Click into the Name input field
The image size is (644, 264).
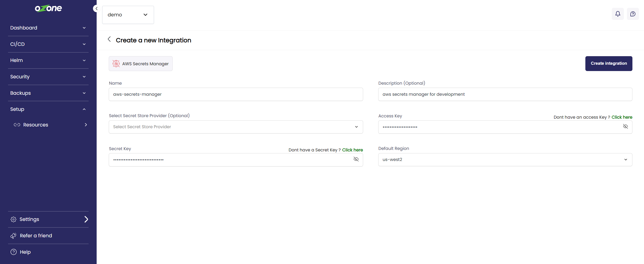coord(236,94)
